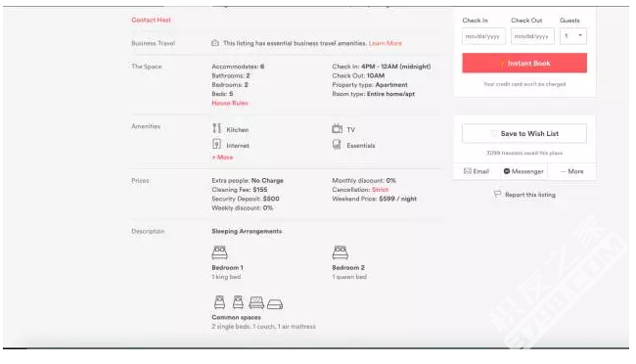Image resolution: width=636 pixels, height=364 pixels.
Task: Click the Internet amenity icon
Action: coord(216,144)
